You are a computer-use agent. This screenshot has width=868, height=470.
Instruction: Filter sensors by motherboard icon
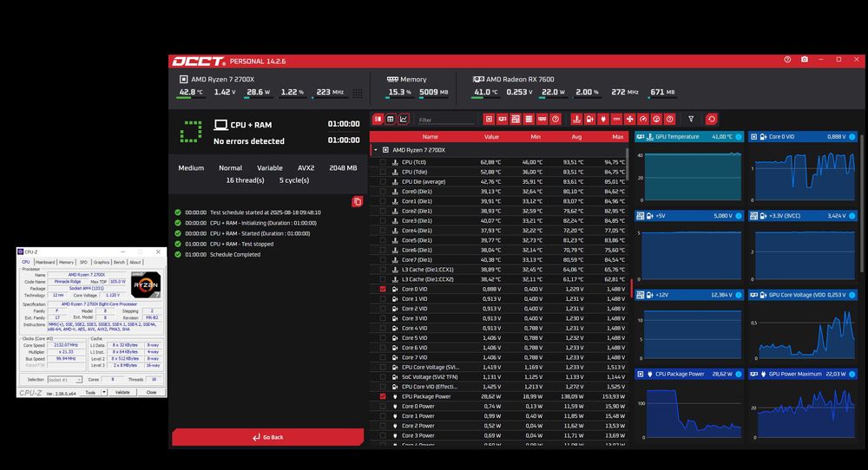pyautogui.click(x=516, y=119)
